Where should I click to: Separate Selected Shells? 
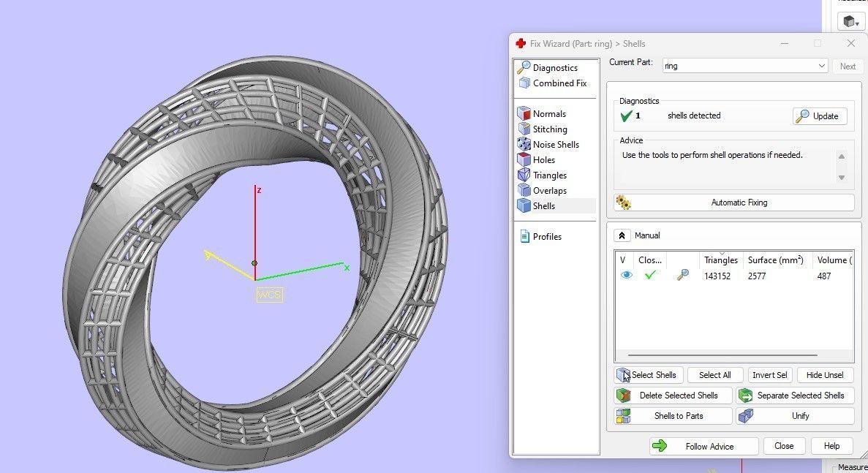(x=795, y=396)
